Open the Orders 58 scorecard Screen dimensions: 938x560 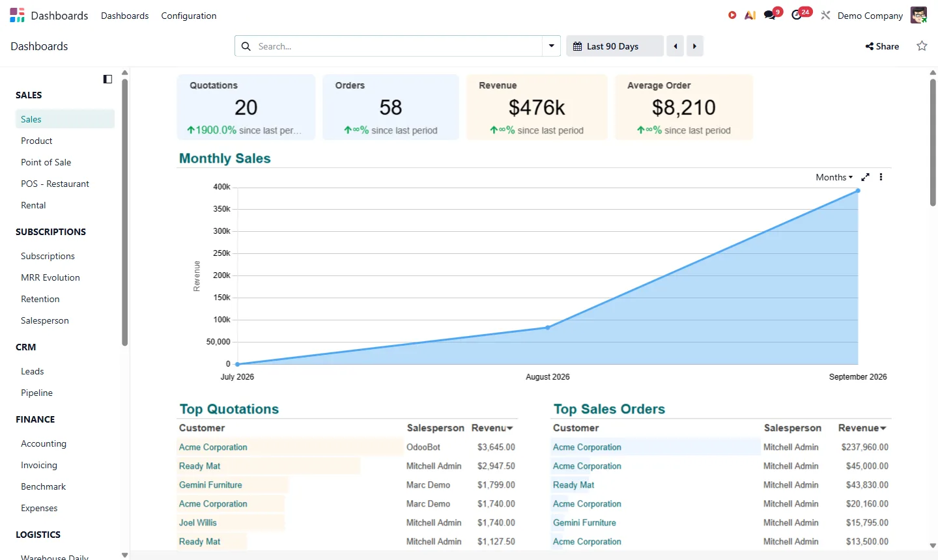[391, 107]
